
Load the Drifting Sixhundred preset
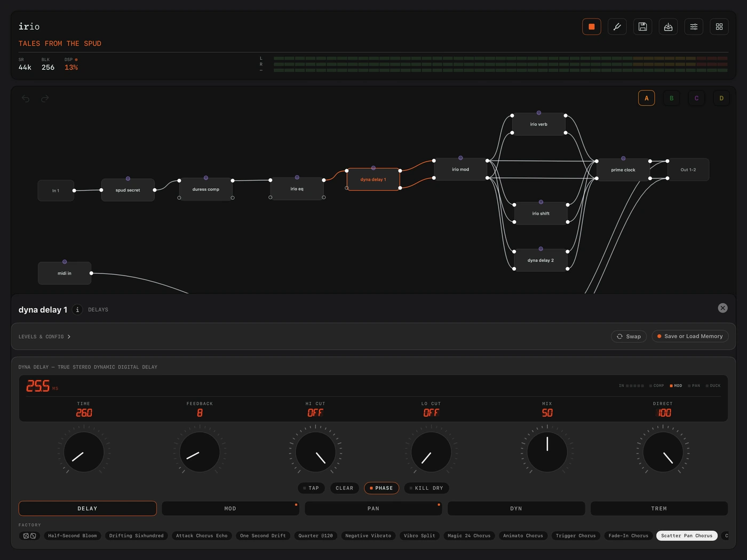tap(137, 535)
